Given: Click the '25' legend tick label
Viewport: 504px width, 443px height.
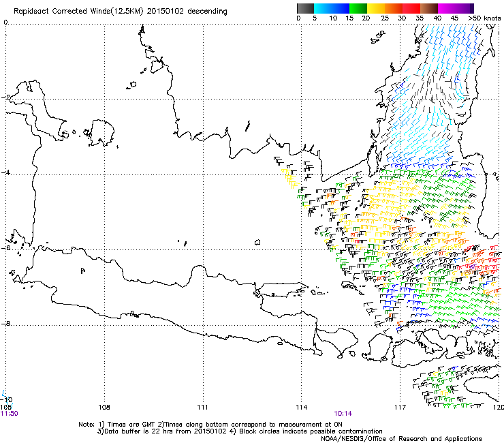Looking at the screenshot, I should tap(385, 18).
